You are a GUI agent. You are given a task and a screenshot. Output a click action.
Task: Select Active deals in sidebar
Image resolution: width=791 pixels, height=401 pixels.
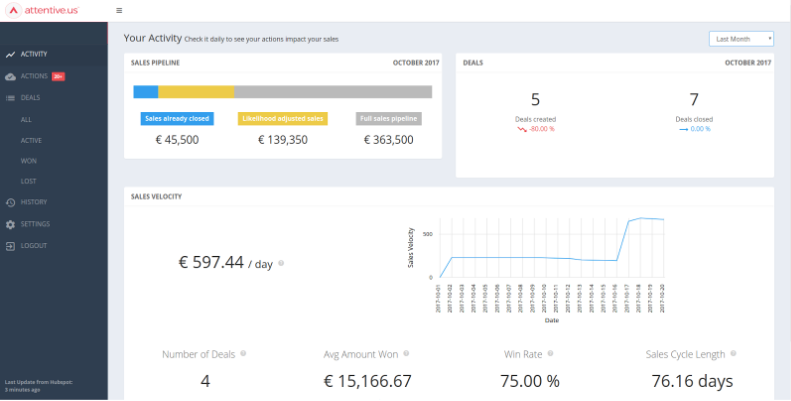tap(31, 140)
